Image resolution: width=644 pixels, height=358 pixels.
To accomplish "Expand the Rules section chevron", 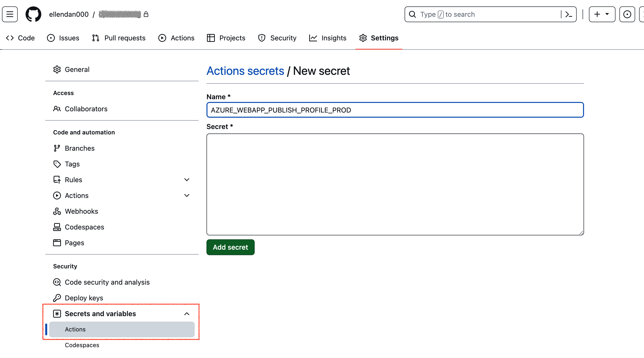I will (187, 179).
